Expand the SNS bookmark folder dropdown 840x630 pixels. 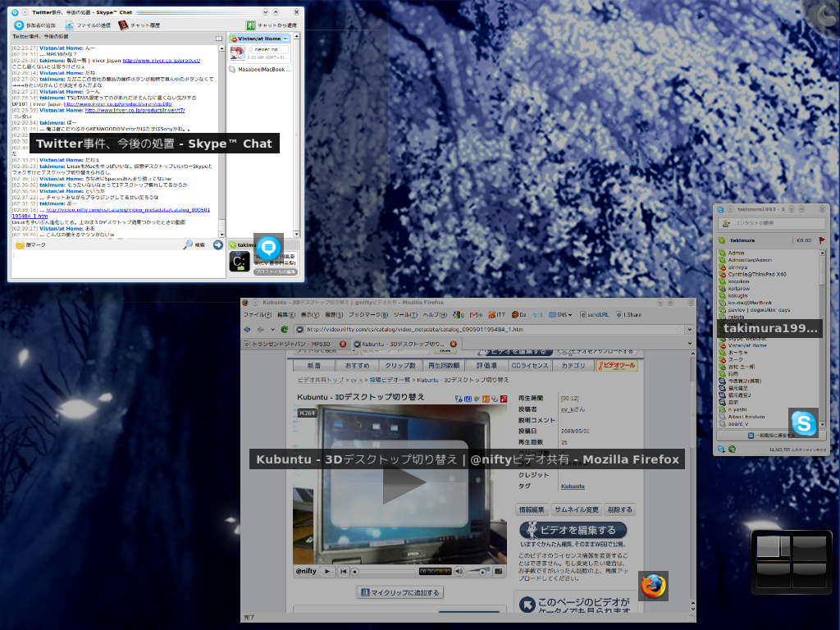coord(560,315)
